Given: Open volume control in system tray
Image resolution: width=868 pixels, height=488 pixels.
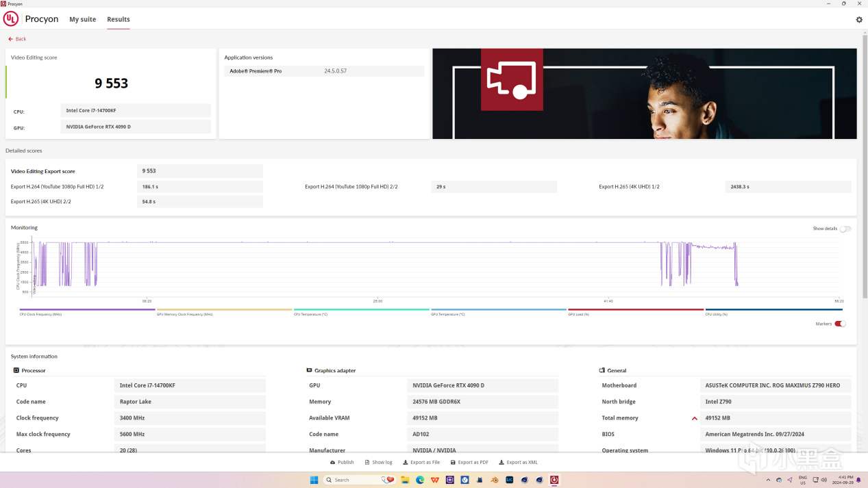Looking at the screenshot, I should (823, 480).
